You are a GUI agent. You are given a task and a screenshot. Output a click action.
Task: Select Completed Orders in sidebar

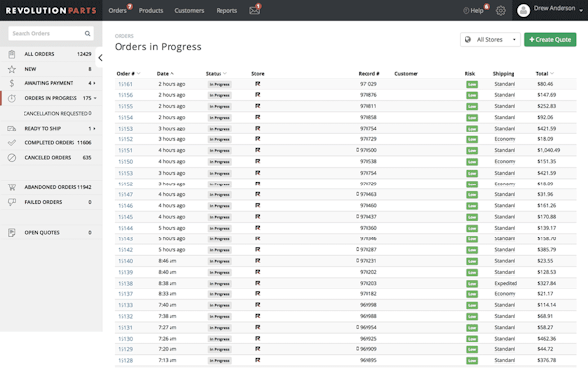(50, 142)
